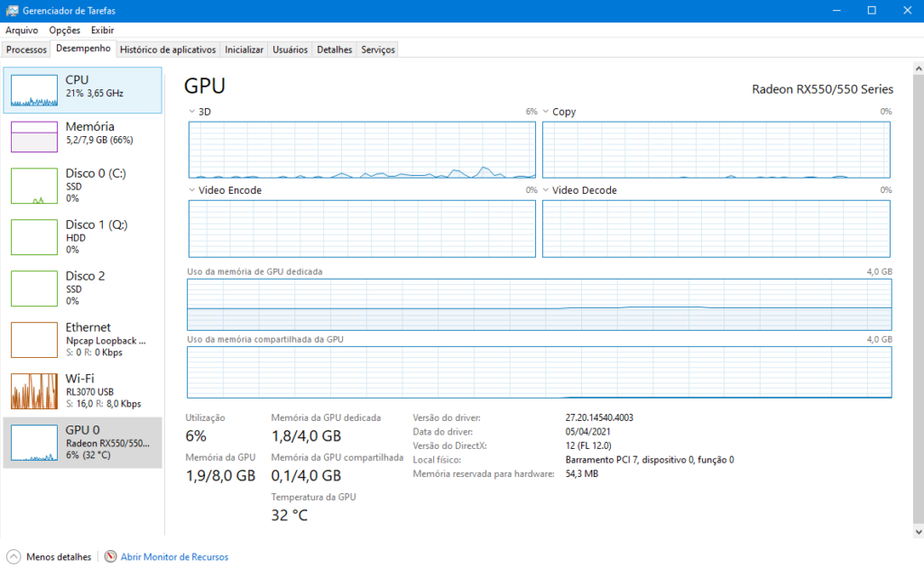924x568 pixels.
Task: Open the Copy engine graph dropdown
Action: (x=546, y=112)
